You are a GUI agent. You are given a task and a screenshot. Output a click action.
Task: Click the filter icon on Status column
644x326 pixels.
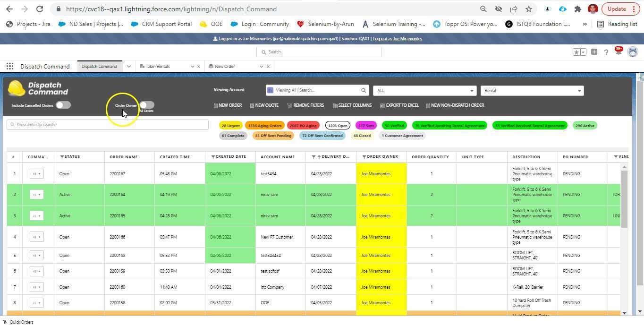point(62,157)
